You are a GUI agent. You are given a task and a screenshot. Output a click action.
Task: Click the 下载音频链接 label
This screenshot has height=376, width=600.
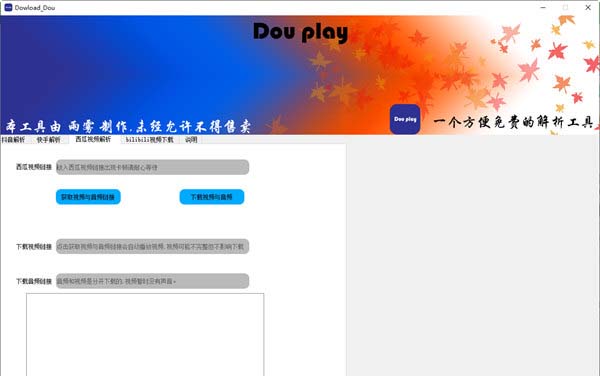(x=34, y=281)
